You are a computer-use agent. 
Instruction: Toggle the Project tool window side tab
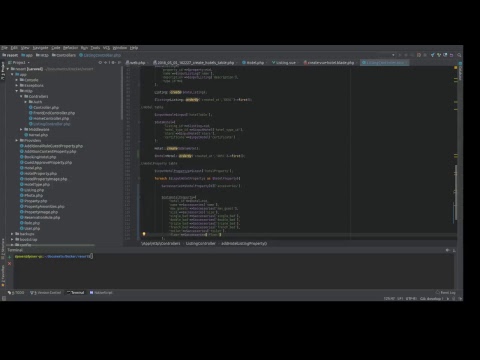pos(3,71)
